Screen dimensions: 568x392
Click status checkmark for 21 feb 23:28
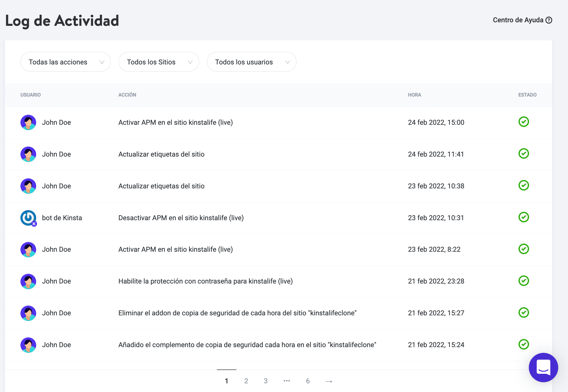point(523,281)
